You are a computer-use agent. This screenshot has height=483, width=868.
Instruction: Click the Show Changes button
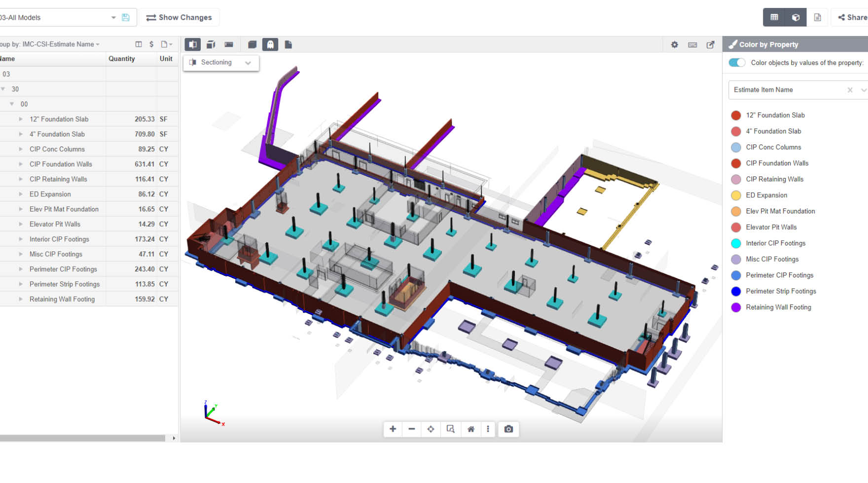click(179, 17)
